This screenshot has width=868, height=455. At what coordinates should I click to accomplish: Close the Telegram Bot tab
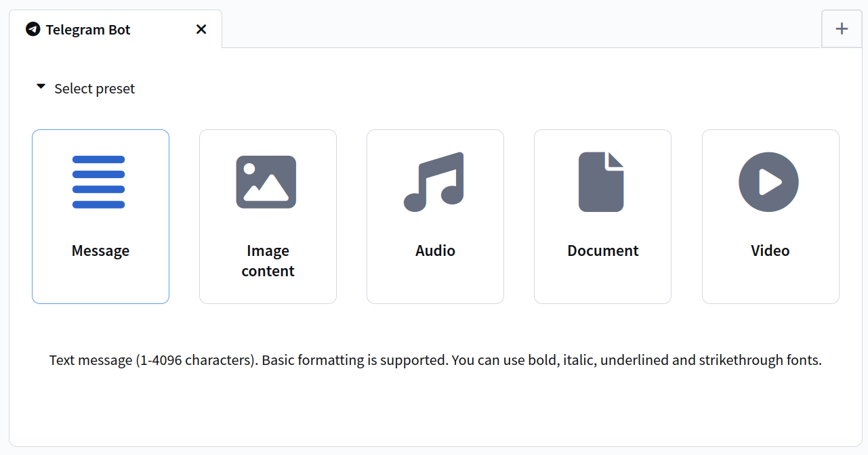tap(201, 29)
